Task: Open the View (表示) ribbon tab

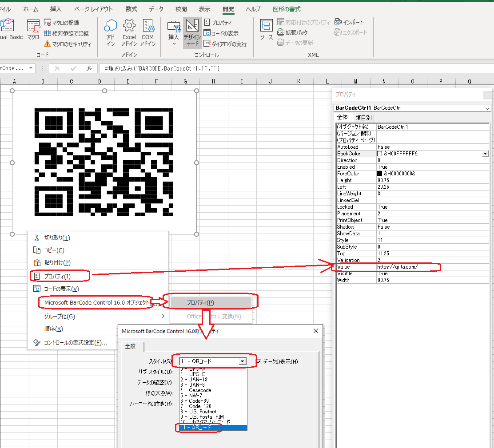Action: click(x=204, y=9)
